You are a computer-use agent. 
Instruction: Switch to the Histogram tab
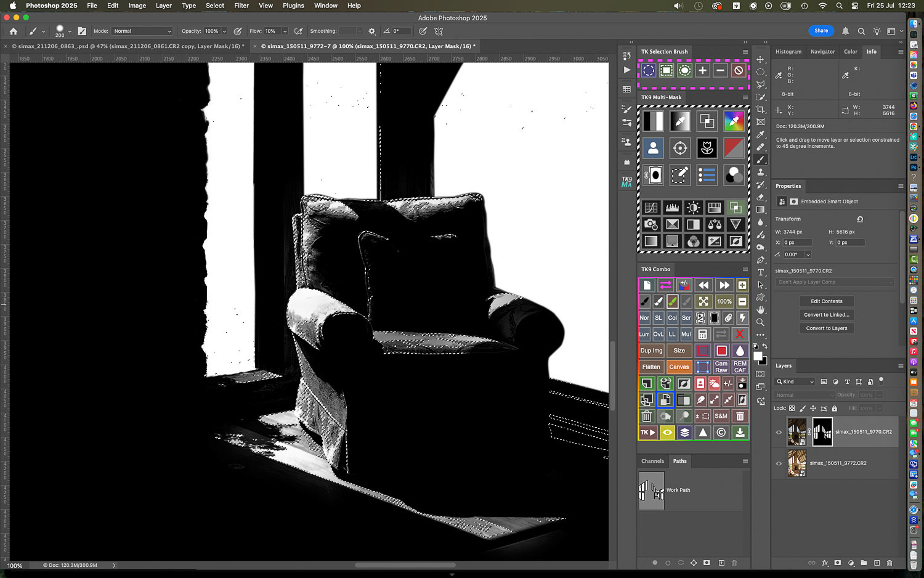pos(788,52)
